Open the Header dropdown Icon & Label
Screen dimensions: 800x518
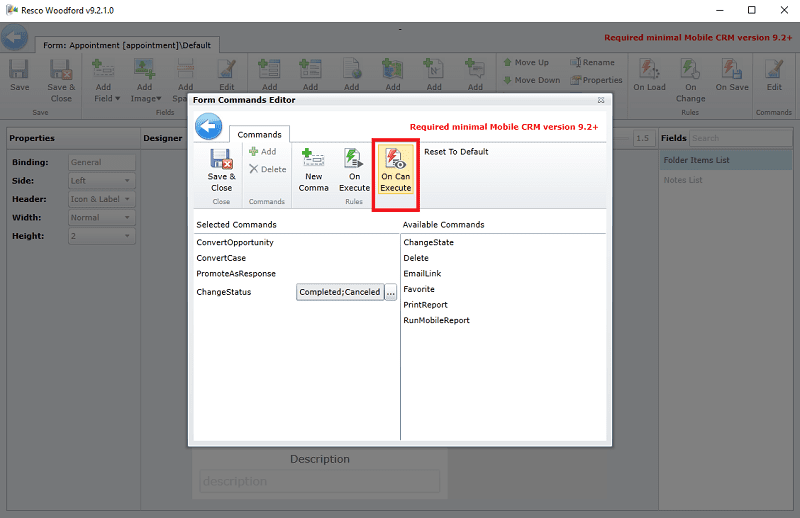pos(102,199)
